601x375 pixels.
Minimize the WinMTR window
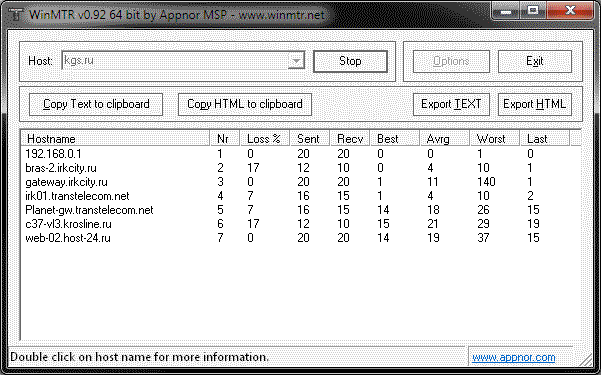pyautogui.click(x=506, y=11)
